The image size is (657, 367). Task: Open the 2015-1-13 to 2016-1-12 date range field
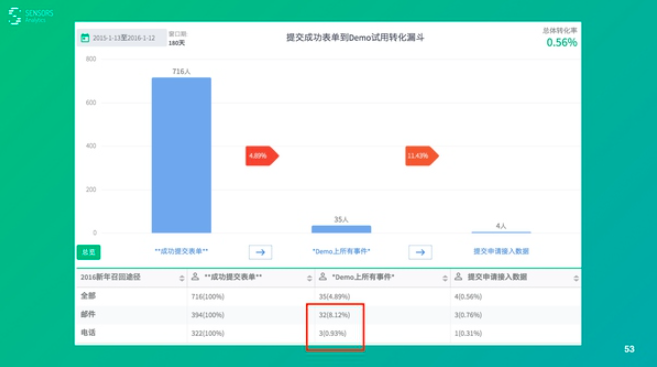(122, 38)
